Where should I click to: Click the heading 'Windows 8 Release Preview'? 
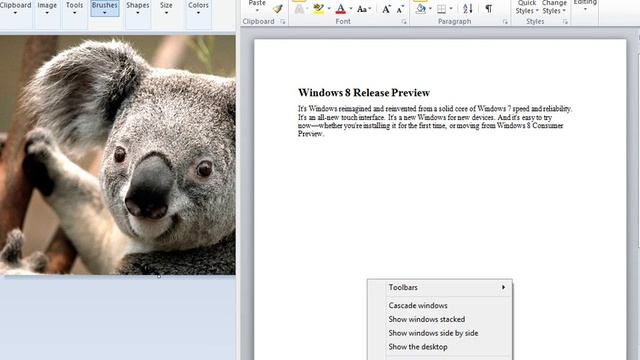[364, 93]
